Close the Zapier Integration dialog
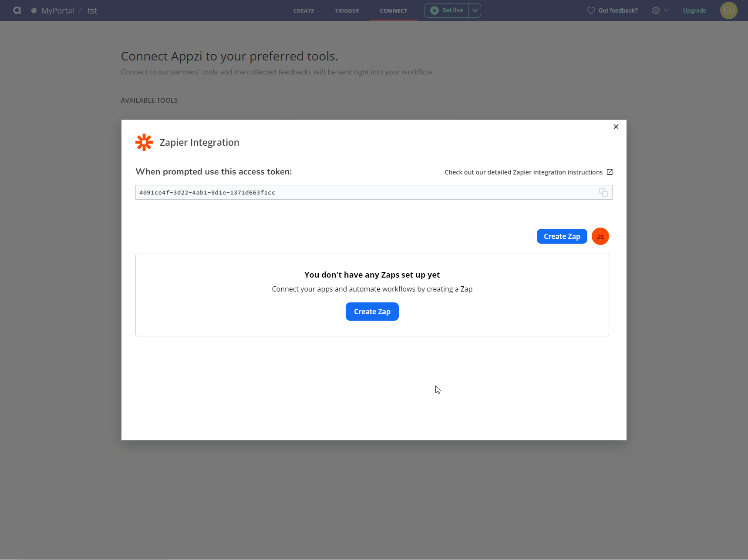This screenshot has width=748, height=560. pos(616,127)
